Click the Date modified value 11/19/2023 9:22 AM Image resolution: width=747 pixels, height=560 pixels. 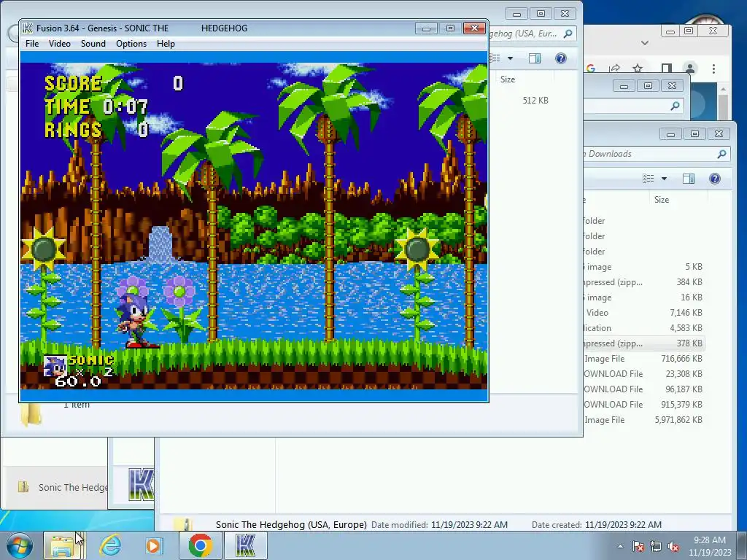coord(469,525)
